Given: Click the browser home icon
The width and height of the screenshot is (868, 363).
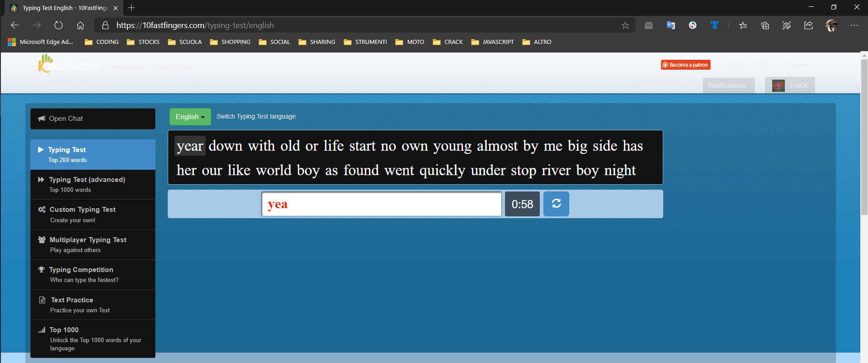Looking at the screenshot, I should pos(80,25).
